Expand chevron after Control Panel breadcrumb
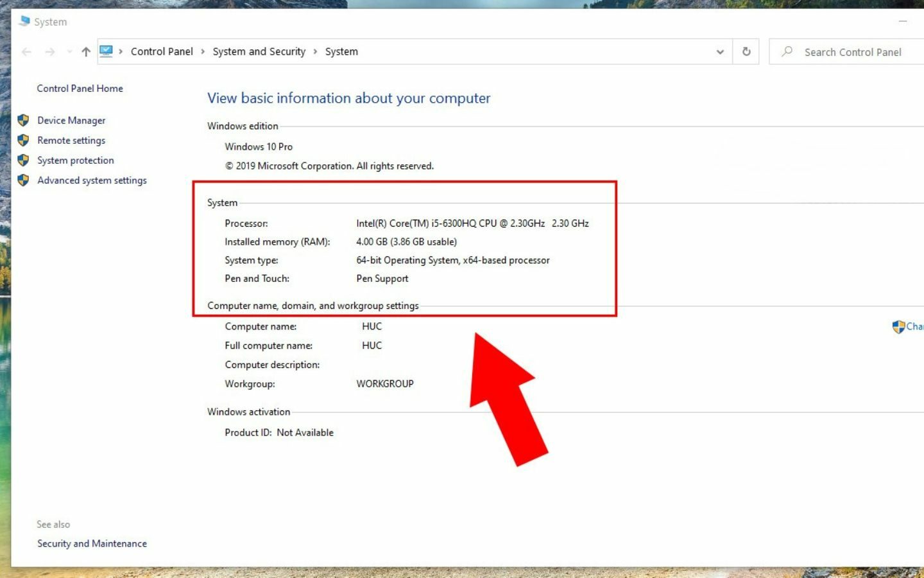This screenshot has width=924, height=578. coord(203,51)
